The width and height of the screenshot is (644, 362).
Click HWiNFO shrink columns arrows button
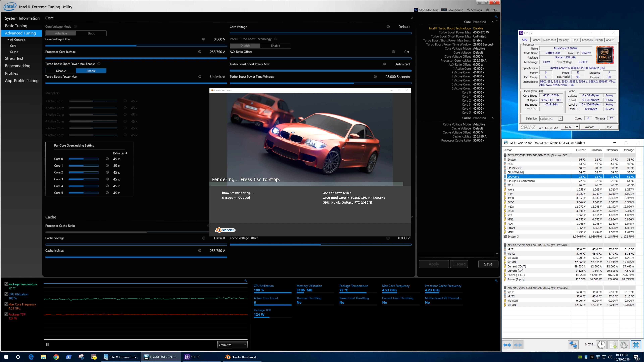518,345
